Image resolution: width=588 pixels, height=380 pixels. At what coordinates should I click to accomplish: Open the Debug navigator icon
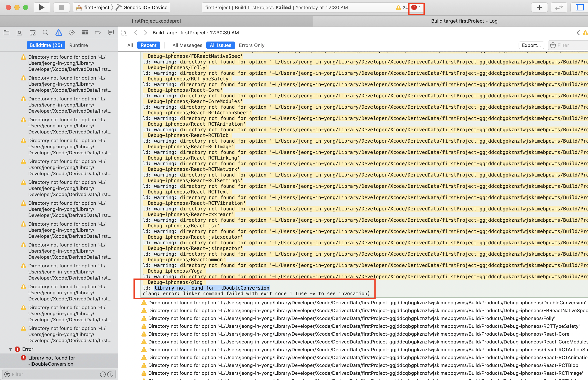click(x=85, y=33)
